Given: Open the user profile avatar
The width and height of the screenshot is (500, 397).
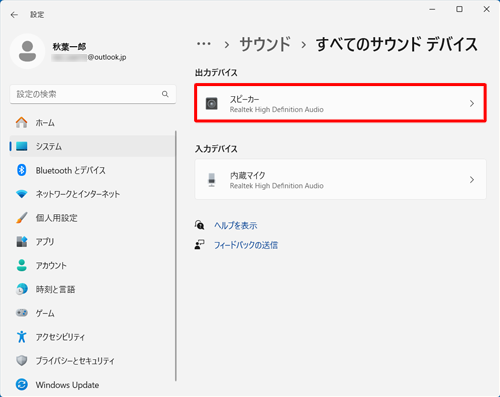Looking at the screenshot, I should tap(27, 51).
